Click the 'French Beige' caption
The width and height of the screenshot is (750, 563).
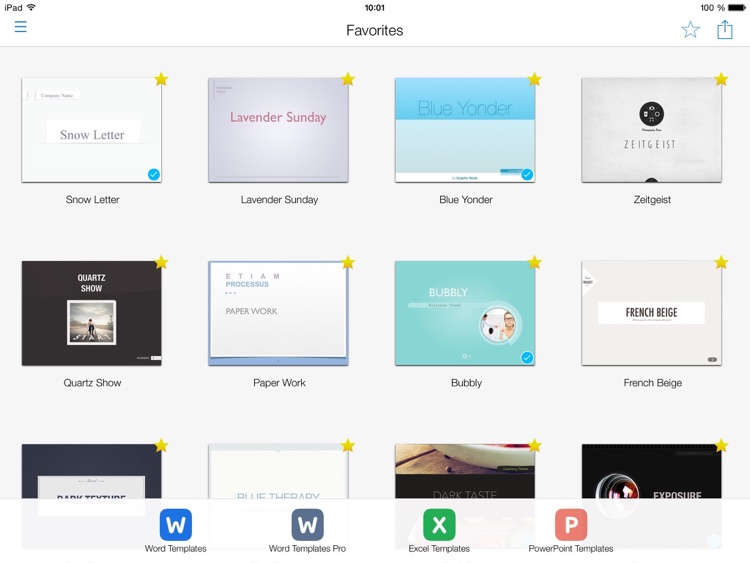coord(653,383)
